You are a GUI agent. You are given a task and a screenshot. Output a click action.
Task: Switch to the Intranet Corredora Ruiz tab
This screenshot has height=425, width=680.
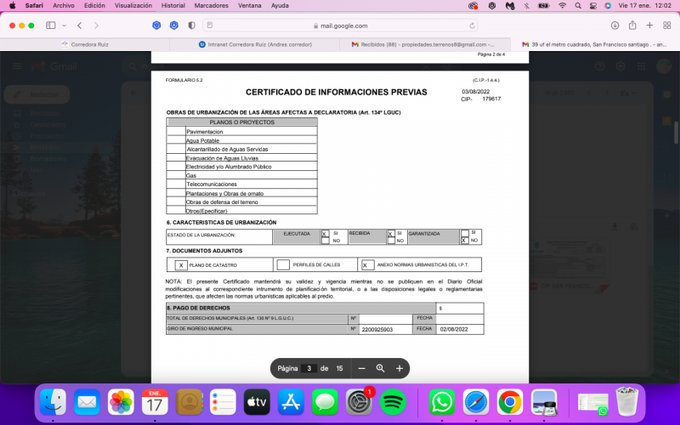pos(255,44)
